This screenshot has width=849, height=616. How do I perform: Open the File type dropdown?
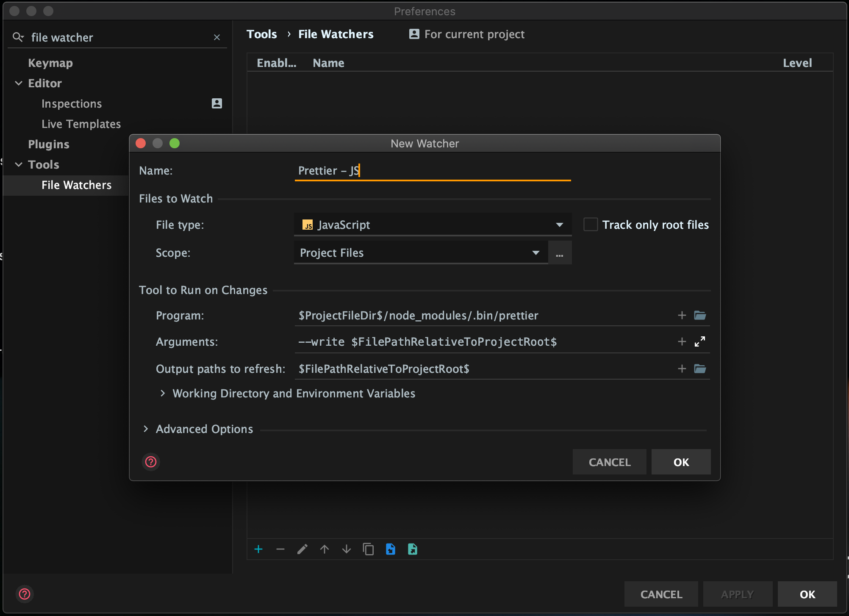559,225
